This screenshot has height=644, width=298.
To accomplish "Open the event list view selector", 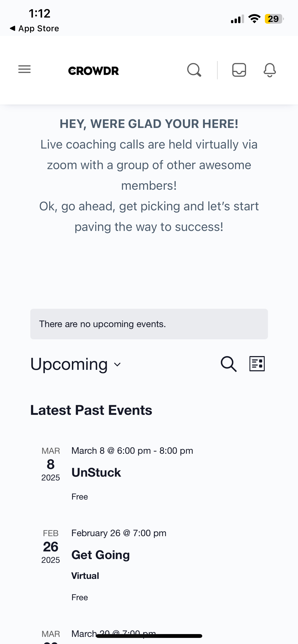I will [257, 364].
